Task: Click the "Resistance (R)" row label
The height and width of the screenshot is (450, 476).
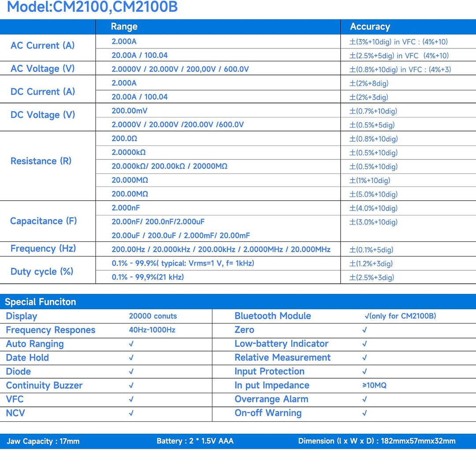Action: (41, 161)
